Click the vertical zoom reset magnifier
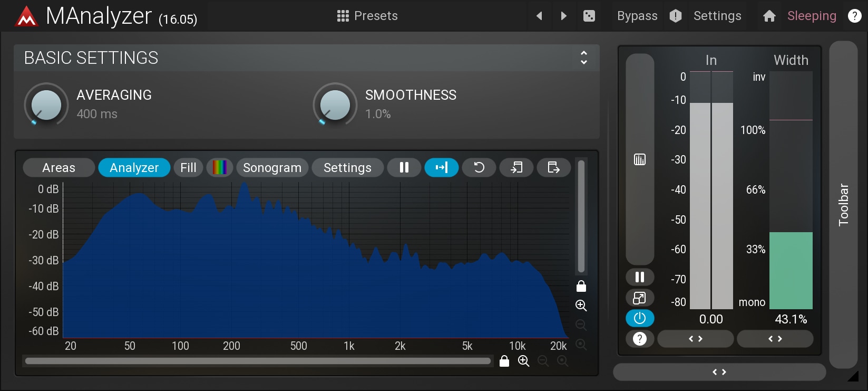This screenshot has width=868, height=391. tap(581, 345)
